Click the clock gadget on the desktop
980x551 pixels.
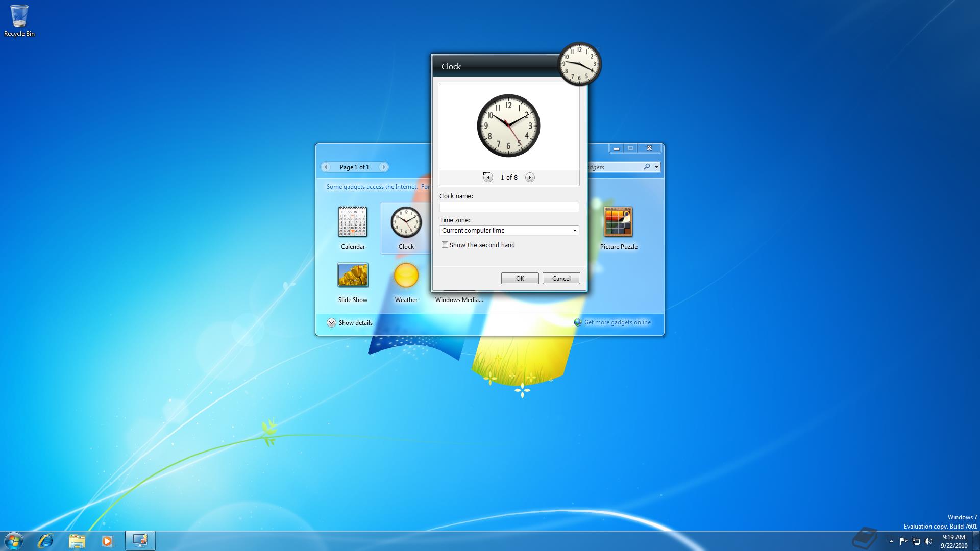pyautogui.click(x=579, y=64)
